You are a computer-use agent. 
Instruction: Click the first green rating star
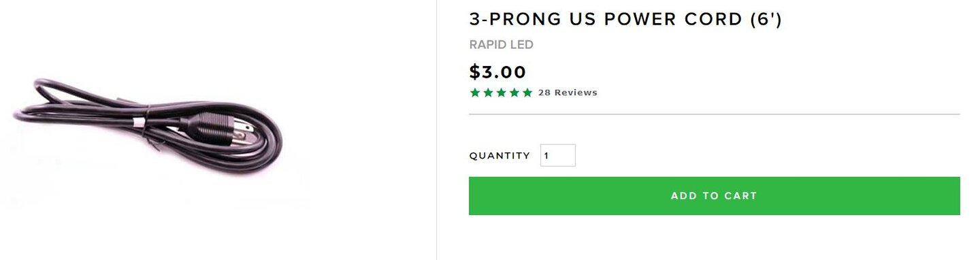[x=475, y=93]
